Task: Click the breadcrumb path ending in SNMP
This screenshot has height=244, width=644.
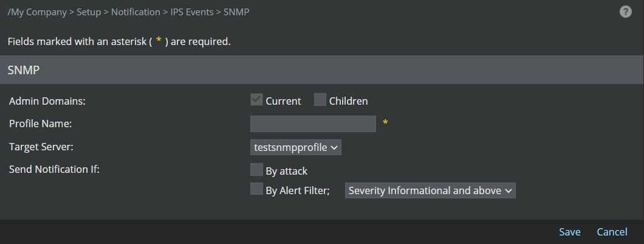Action: click(x=128, y=12)
